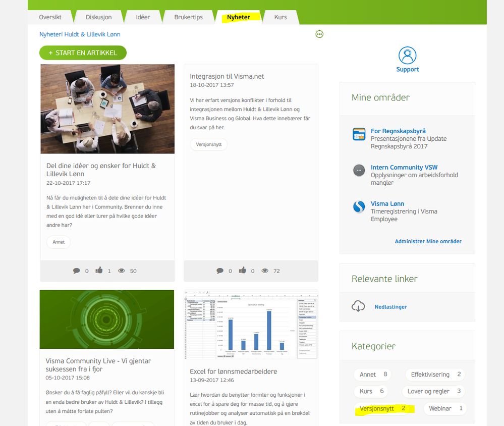Click the views eye icon on the Integrasjon til Visma.net card
Viewport: 504px width, 426px height.
[x=265, y=271]
